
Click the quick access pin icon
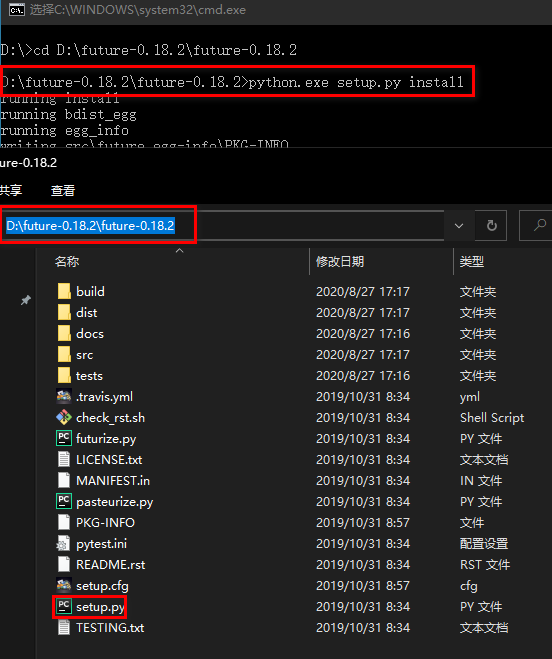[26, 300]
